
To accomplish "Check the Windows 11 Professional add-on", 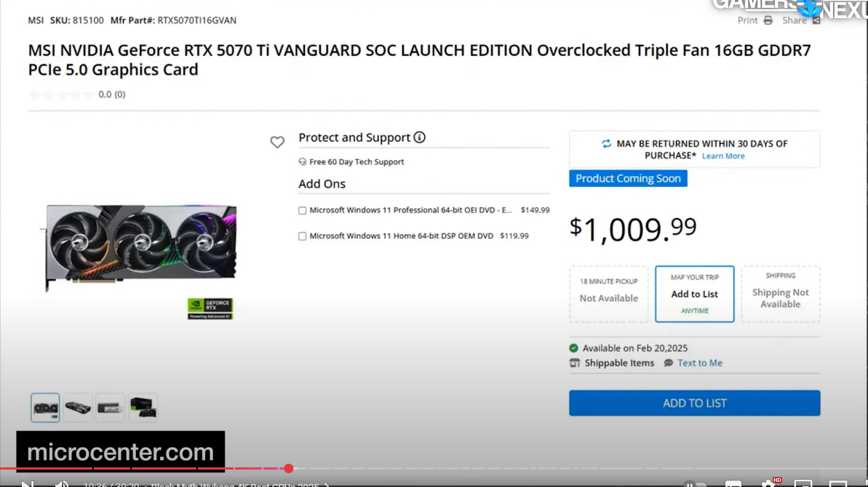I will click(x=302, y=211).
